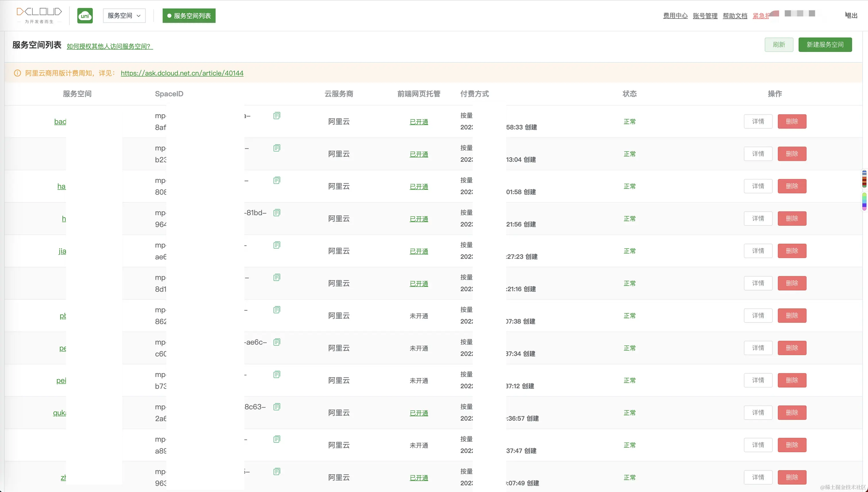Copy SpaceID in the first row
The width and height of the screenshot is (868, 492).
point(276,116)
